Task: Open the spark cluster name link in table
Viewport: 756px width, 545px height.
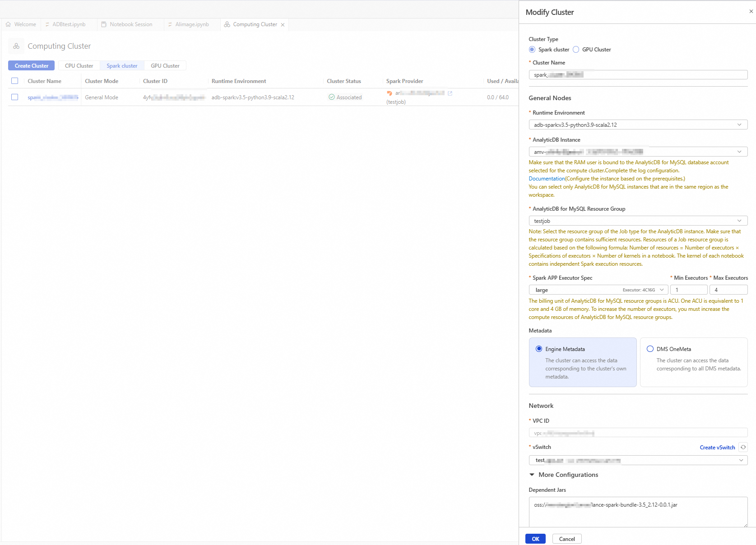Action: (53, 97)
